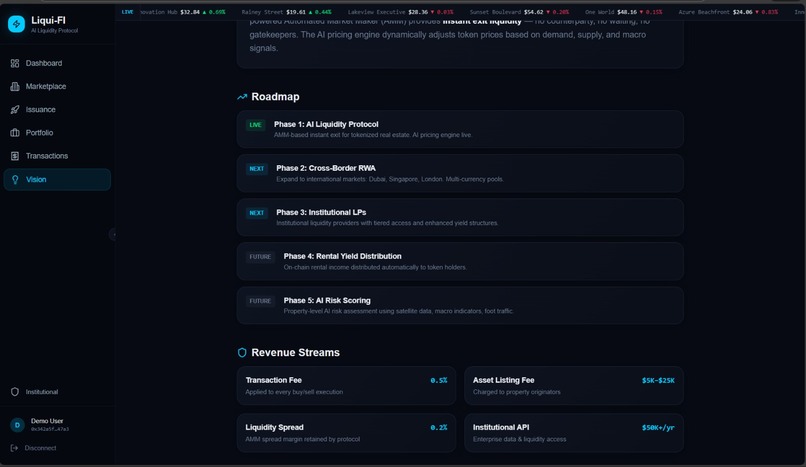Click 'Enterprise data & liquidity access' text
The height and width of the screenshot is (467, 806).
coord(520,439)
